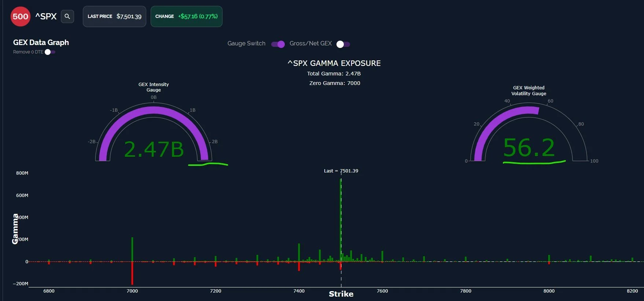The height and width of the screenshot is (301, 644).
Task: Click the 2.47B GEX intensity value
Action: click(154, 149)
